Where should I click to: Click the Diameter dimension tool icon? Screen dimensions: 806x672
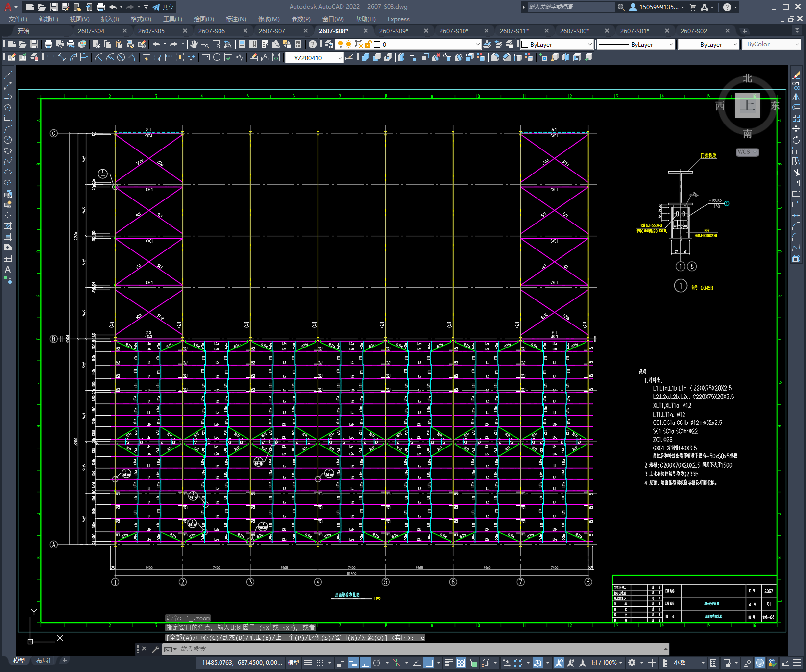pos(121,57)
